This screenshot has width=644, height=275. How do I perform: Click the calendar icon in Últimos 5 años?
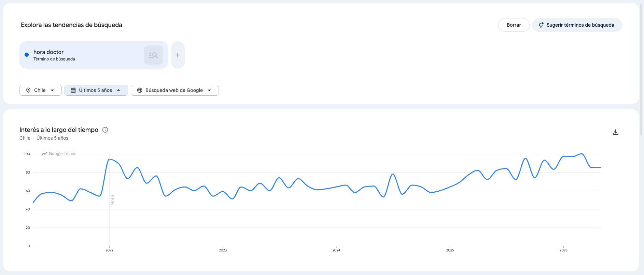tap(73, 90)
